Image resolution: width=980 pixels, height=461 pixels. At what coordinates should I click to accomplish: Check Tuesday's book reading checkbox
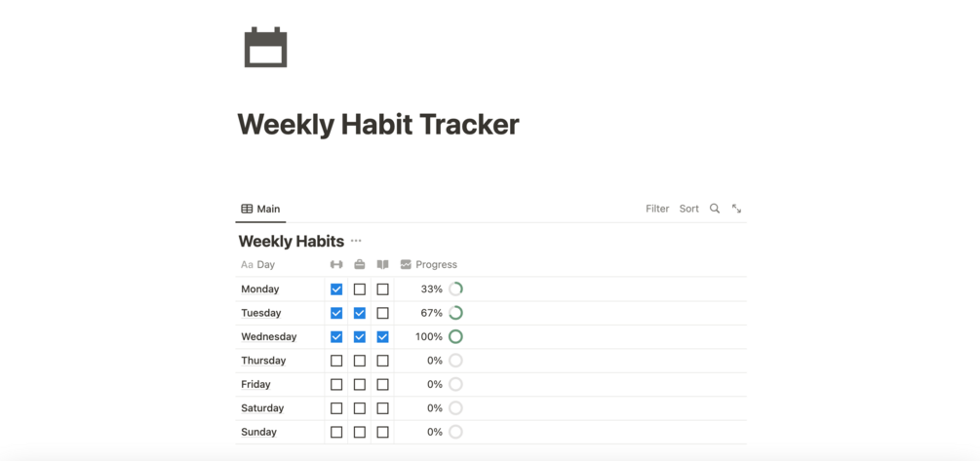(382, 313)
